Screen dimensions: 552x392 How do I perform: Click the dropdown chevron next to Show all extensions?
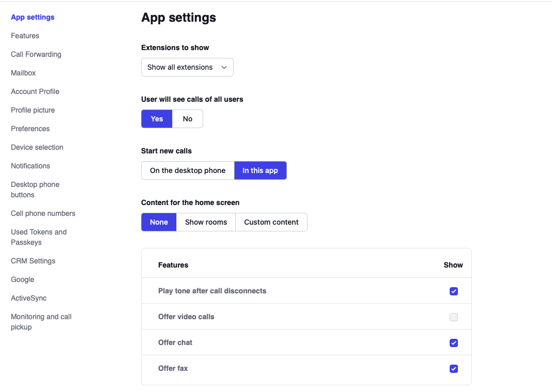tap(224, 67)
